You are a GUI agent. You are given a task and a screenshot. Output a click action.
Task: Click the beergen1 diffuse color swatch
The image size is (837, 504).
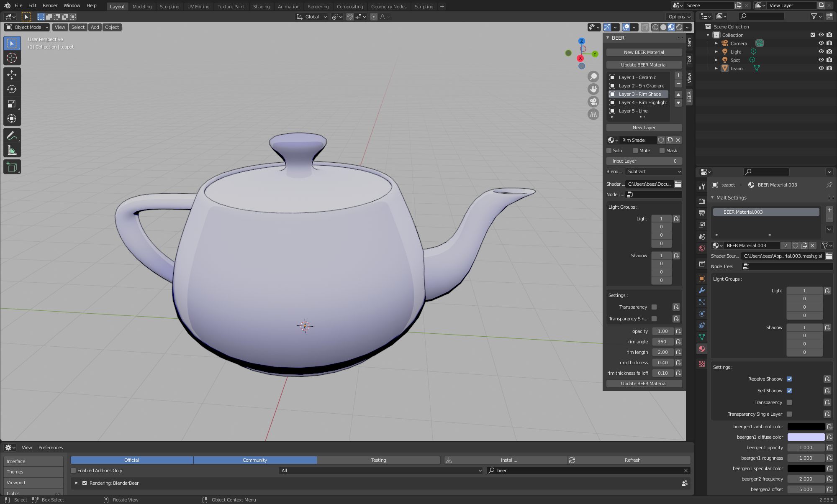806,437
